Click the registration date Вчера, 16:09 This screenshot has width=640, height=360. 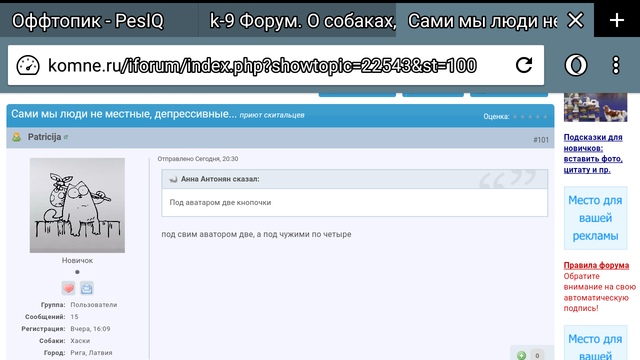click(x=90, y=329)
